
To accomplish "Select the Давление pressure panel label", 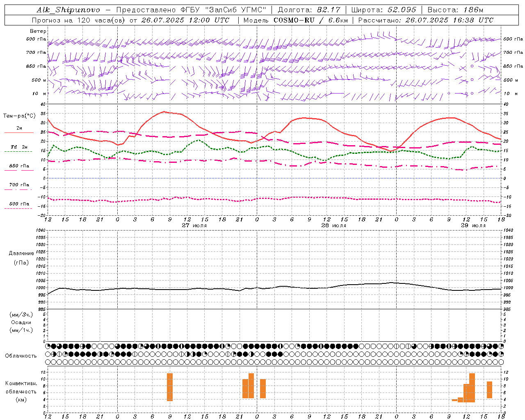I will (21, 253).
